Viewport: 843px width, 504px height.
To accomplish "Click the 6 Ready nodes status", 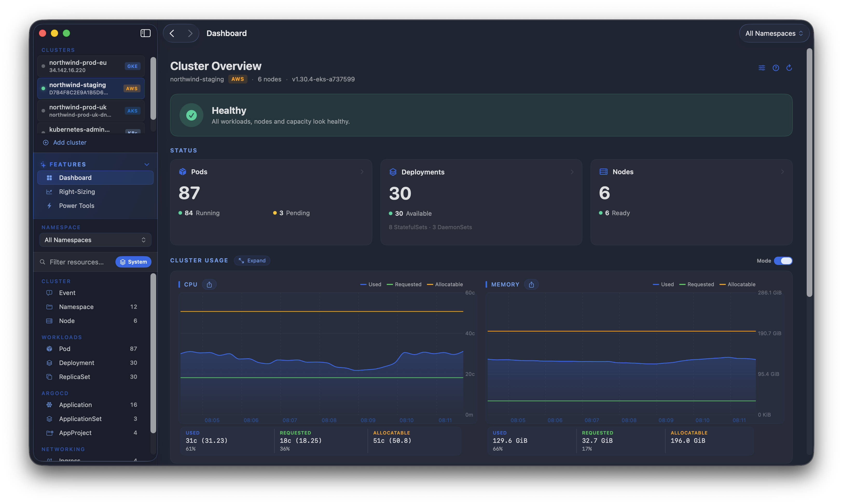I will point(614,213).
